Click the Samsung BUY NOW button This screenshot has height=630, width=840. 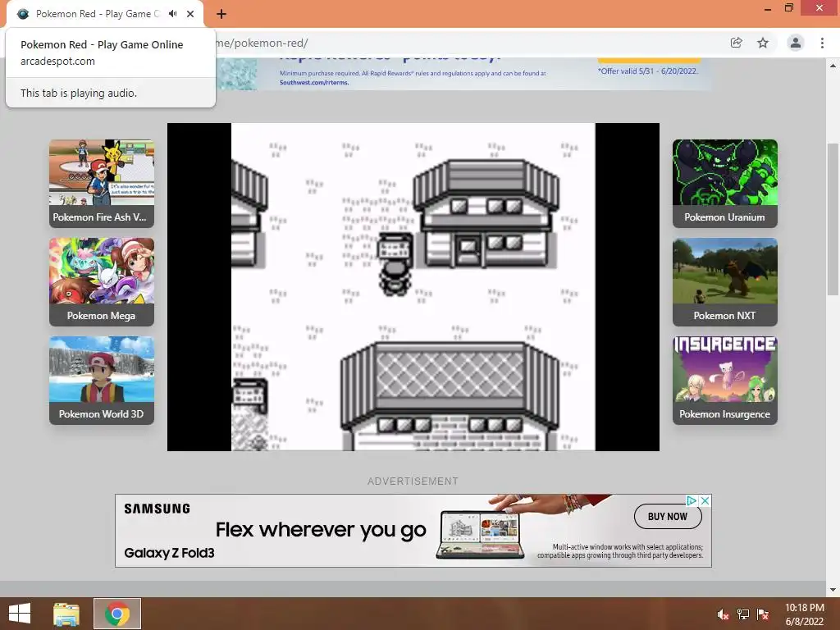(x=668, y=517)
